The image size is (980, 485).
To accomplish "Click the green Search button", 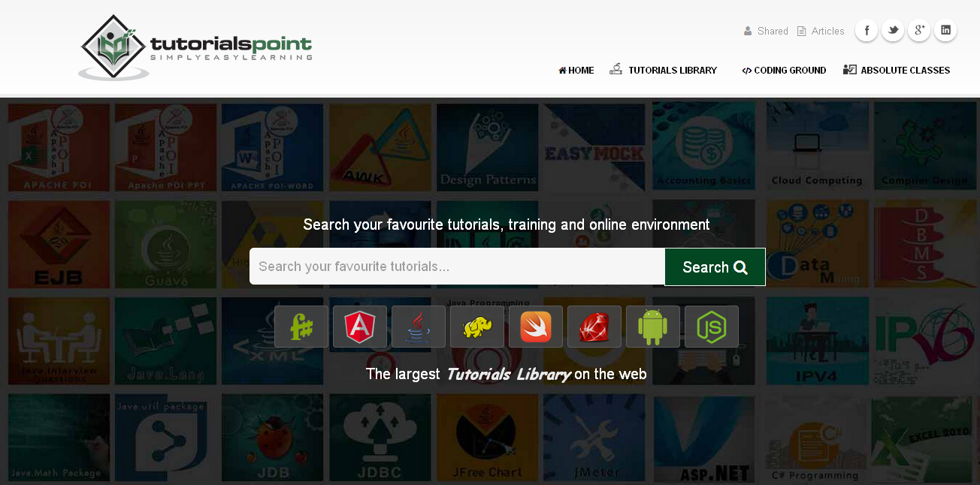I will click(x=715, y=267).
